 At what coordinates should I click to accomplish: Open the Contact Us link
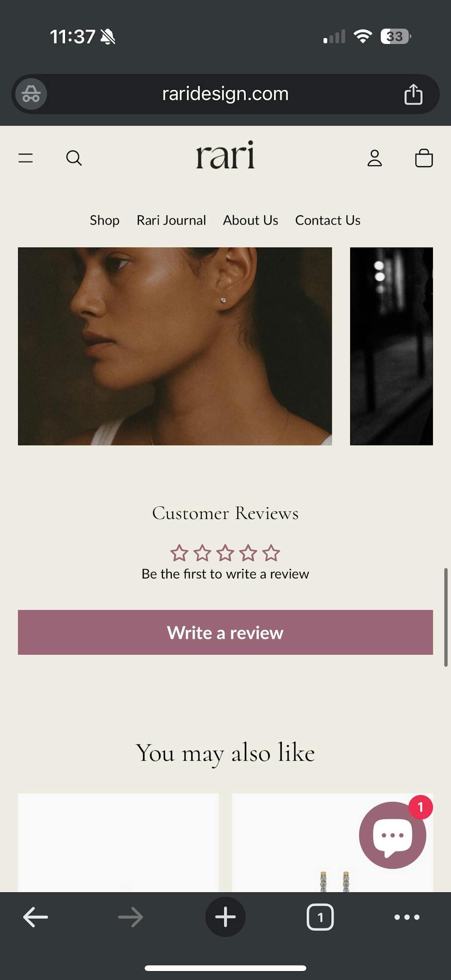328,220
